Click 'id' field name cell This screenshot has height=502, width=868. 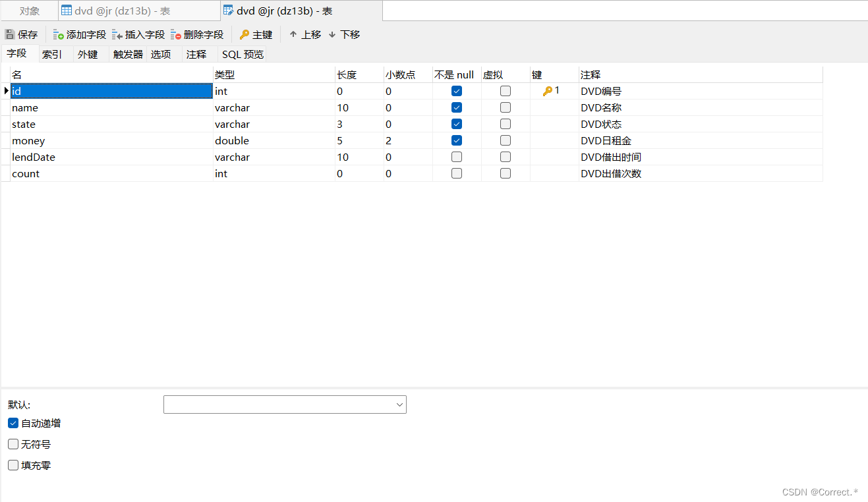tap(111, 91)
